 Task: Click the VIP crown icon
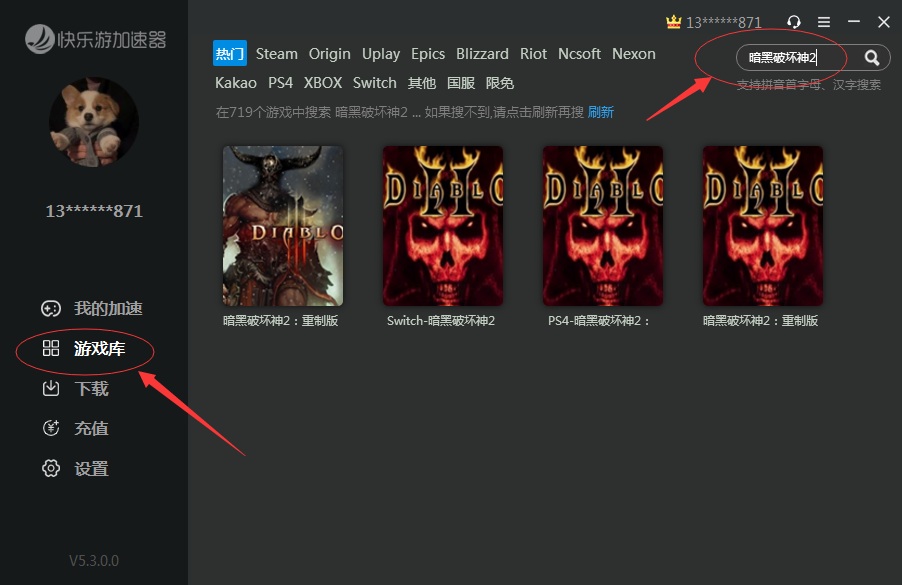click(673, 22)
